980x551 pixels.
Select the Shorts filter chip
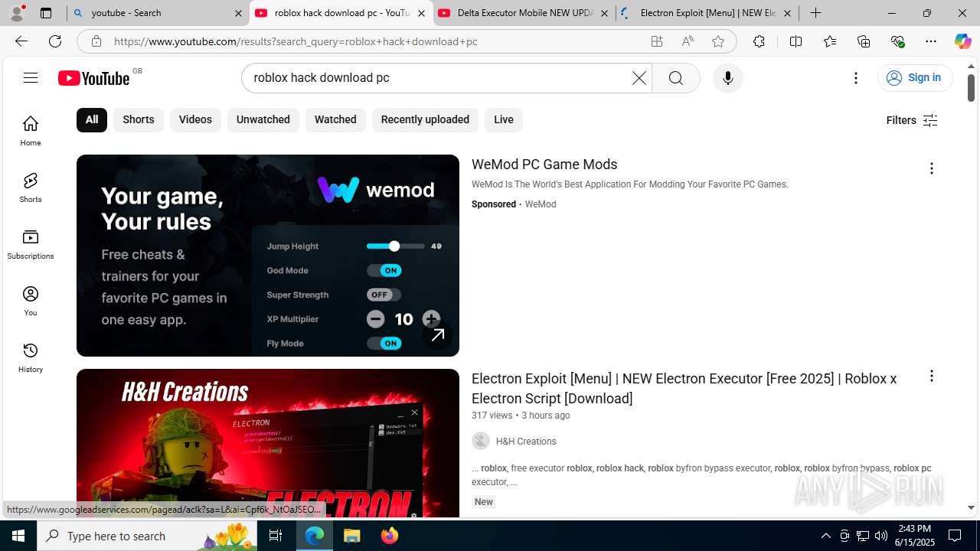(x=139, y=119)
